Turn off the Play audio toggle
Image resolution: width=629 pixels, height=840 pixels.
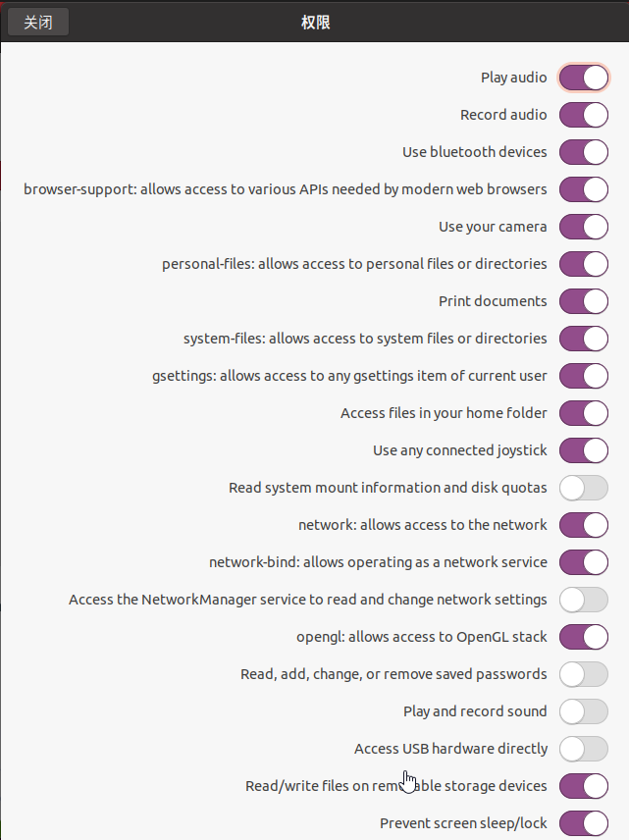pos(584,78)
